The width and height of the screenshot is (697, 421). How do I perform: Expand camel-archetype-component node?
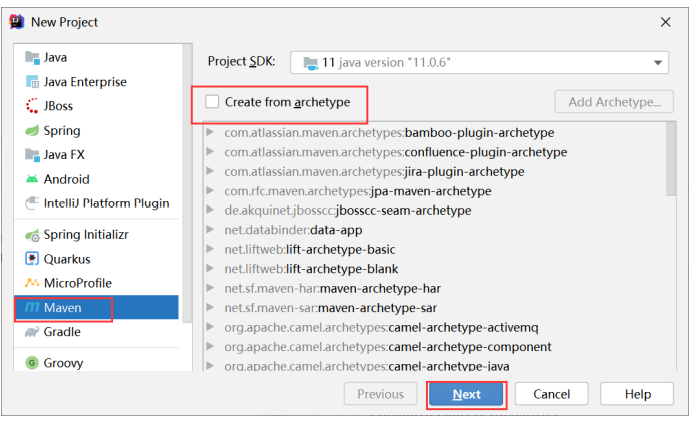210,347
